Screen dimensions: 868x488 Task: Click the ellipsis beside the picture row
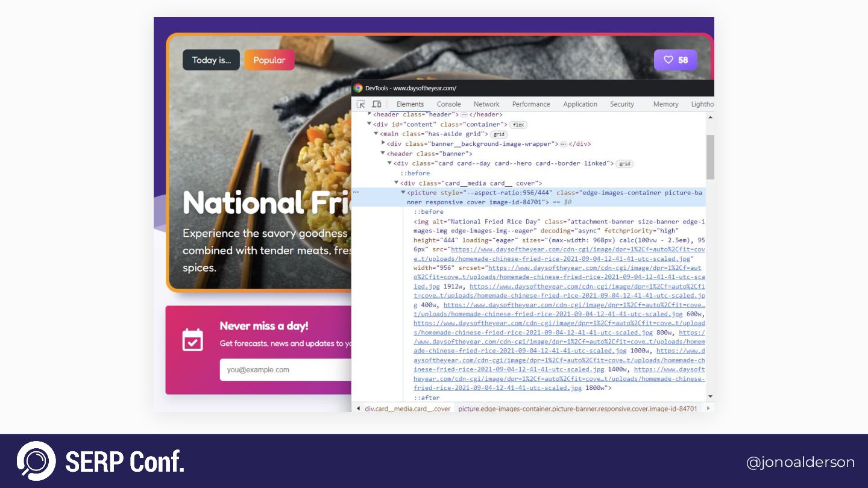[x=356, y=192]
